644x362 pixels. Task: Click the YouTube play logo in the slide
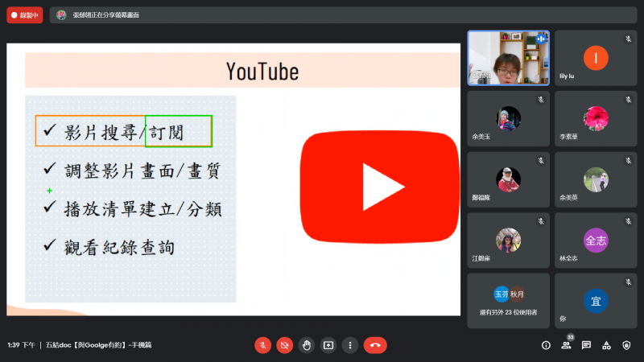point(380,187)
